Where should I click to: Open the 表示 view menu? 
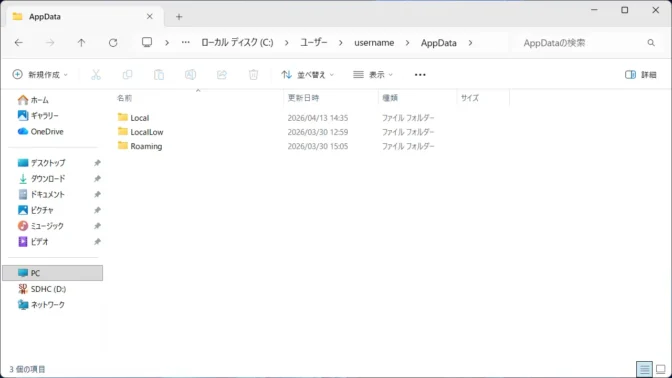pyautogui.click(x=372, y=75)
